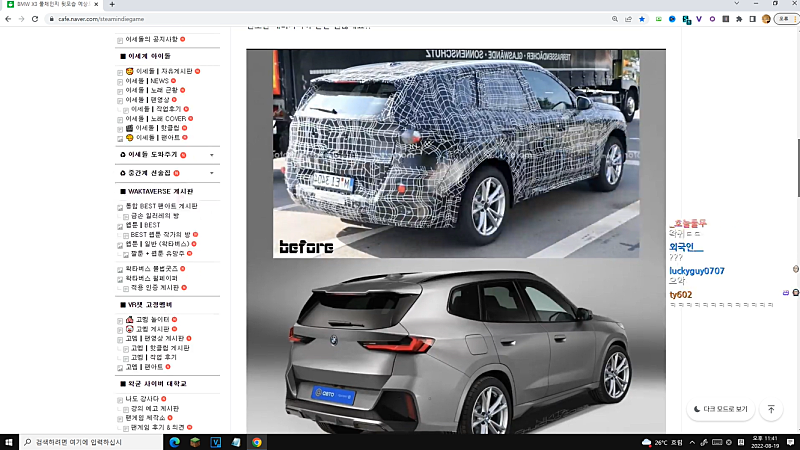Click chat username 외국인__

(686, 247)
